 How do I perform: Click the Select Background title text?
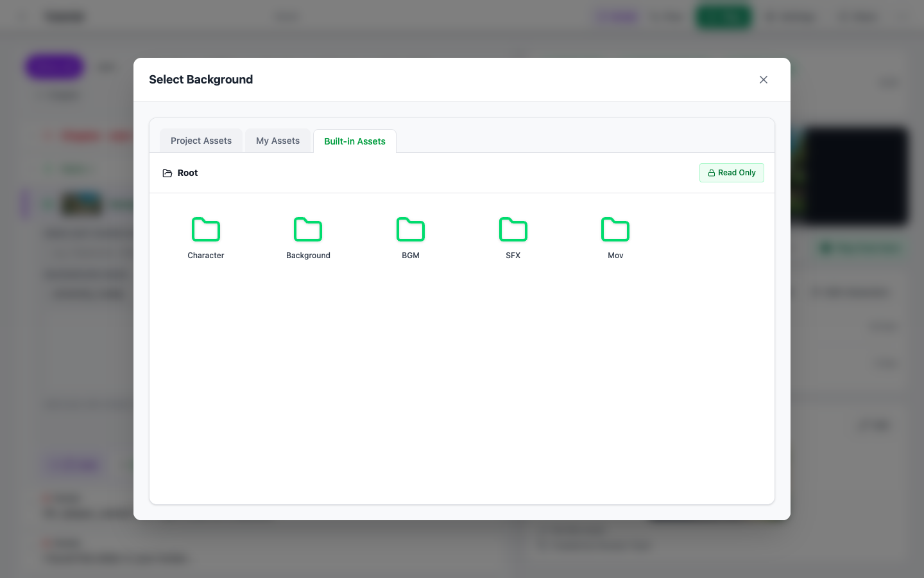[x=201, y=80]
